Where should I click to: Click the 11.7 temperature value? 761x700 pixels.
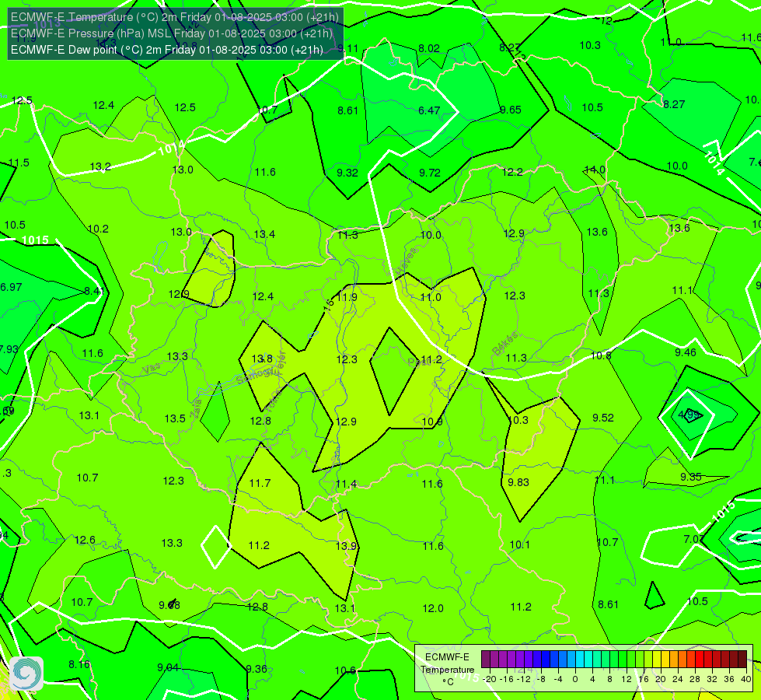point(260,483)
